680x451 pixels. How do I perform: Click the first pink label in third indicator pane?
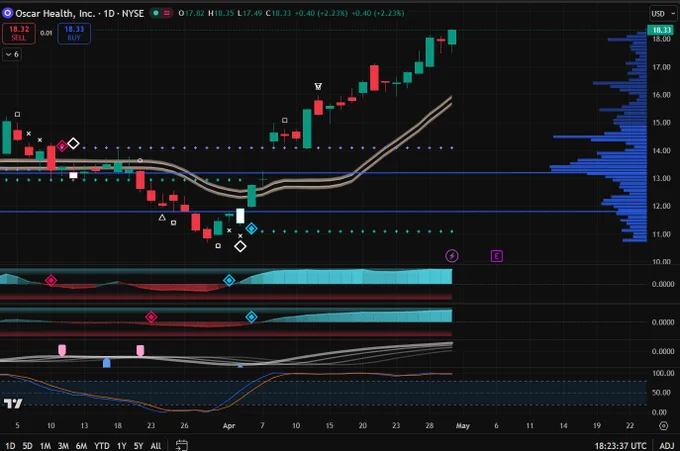(62, 350)
